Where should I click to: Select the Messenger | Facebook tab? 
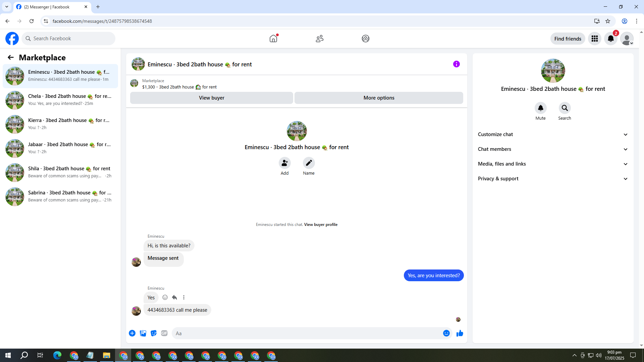click(52, 7)
